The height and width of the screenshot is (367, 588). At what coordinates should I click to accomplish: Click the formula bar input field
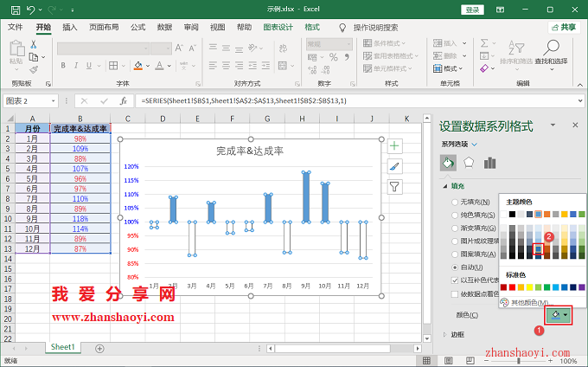pos(356,101)
